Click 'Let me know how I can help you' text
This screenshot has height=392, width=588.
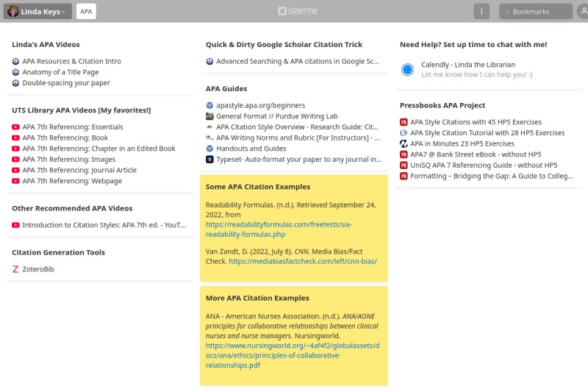coord(476,74)
